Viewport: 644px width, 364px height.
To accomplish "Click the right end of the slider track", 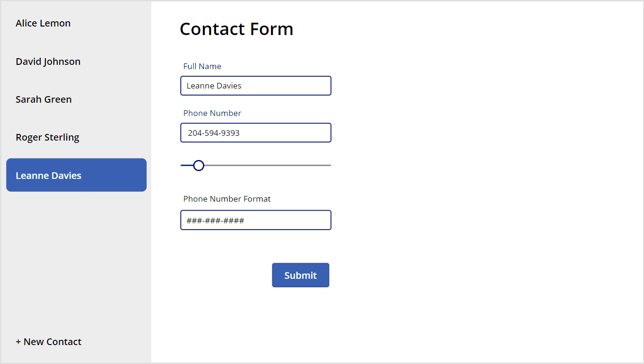I will 329,165.
